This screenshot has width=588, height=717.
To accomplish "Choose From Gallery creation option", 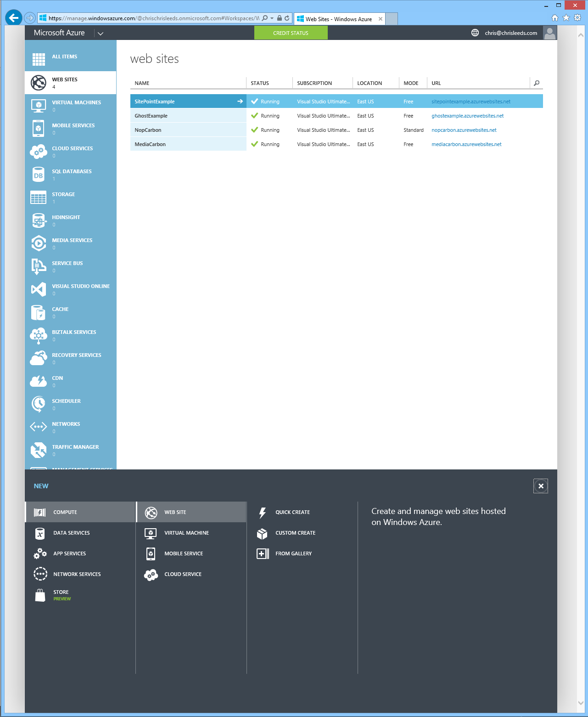I will (293, 553).
